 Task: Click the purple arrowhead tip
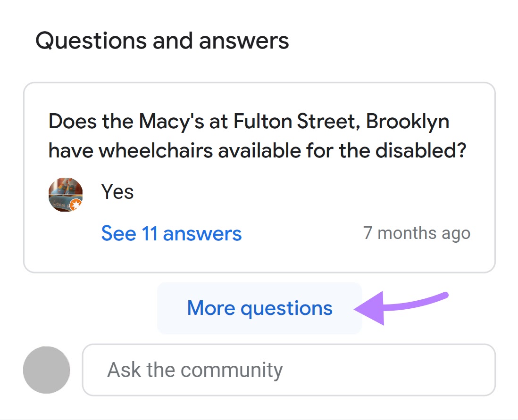[358, 309]
